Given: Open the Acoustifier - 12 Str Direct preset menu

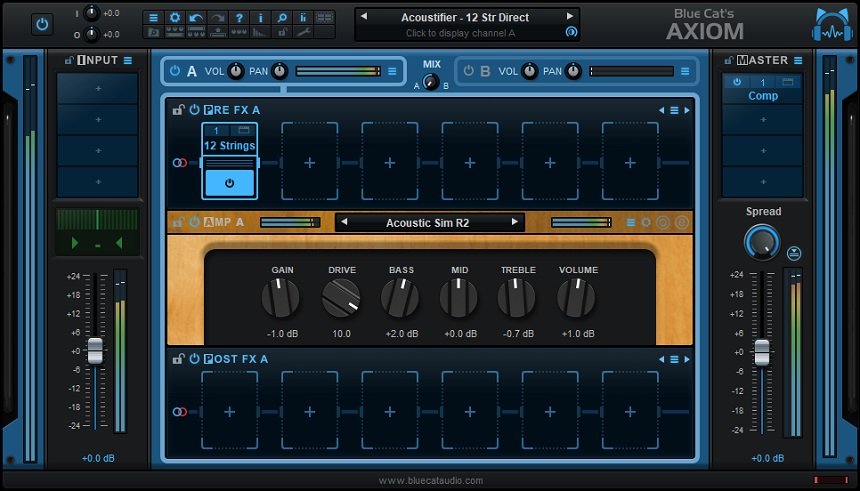Looking at the screenshot, I should (465, 17).
